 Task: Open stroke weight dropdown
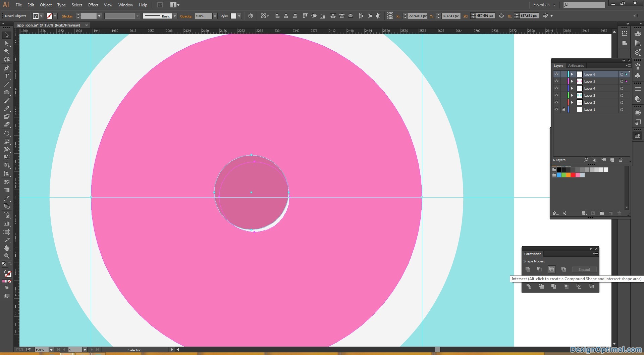click(99, 16)
